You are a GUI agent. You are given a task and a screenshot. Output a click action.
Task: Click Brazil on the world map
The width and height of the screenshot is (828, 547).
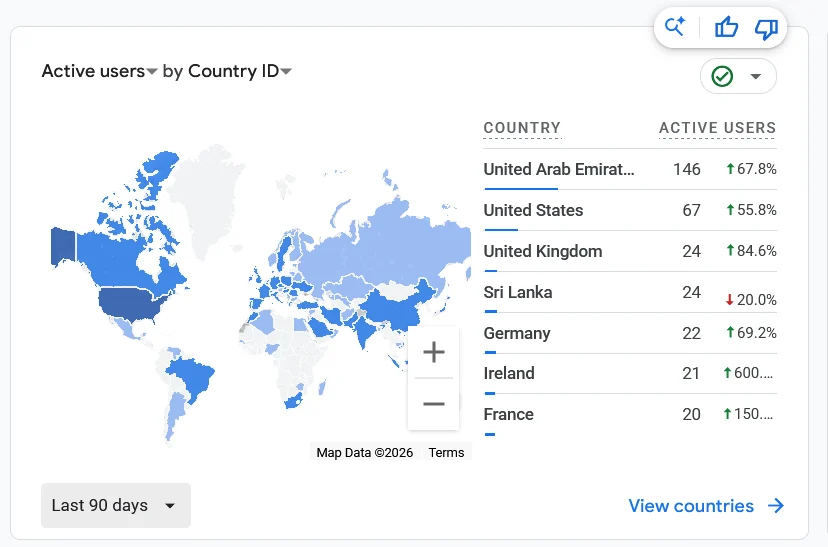click(191, 376)
